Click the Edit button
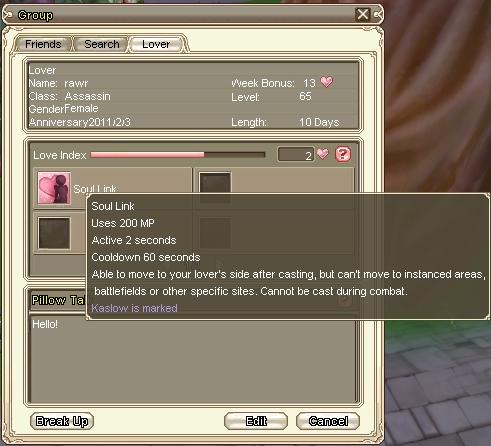This screenshot has height=446, width=491. tap(256, 421)
